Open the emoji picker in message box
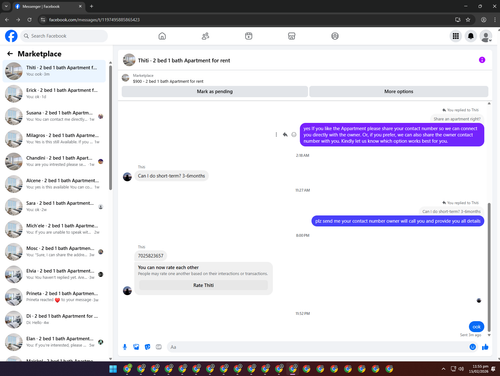This screenshot has width=500, height=376. pyautogui.click(x=473, y=347)
